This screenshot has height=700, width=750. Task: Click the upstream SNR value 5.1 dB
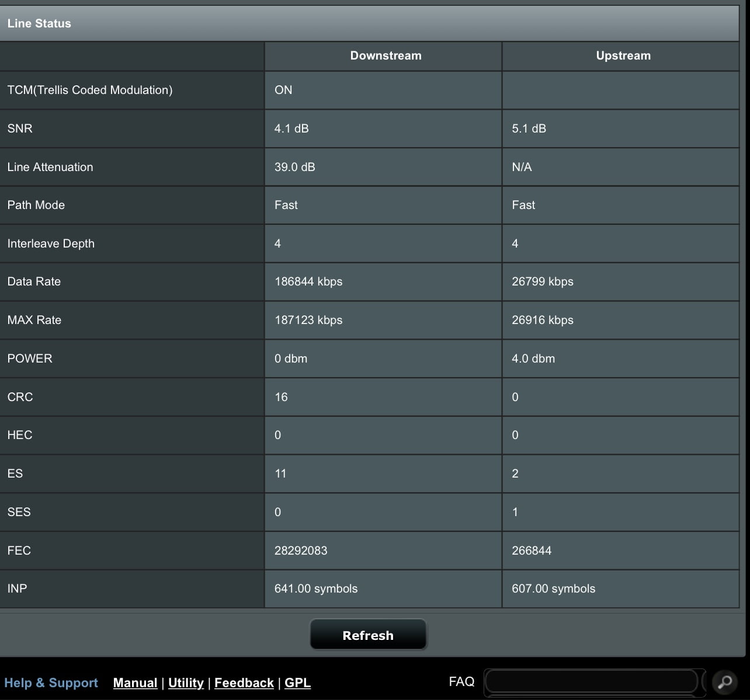(x=529, y=128)
